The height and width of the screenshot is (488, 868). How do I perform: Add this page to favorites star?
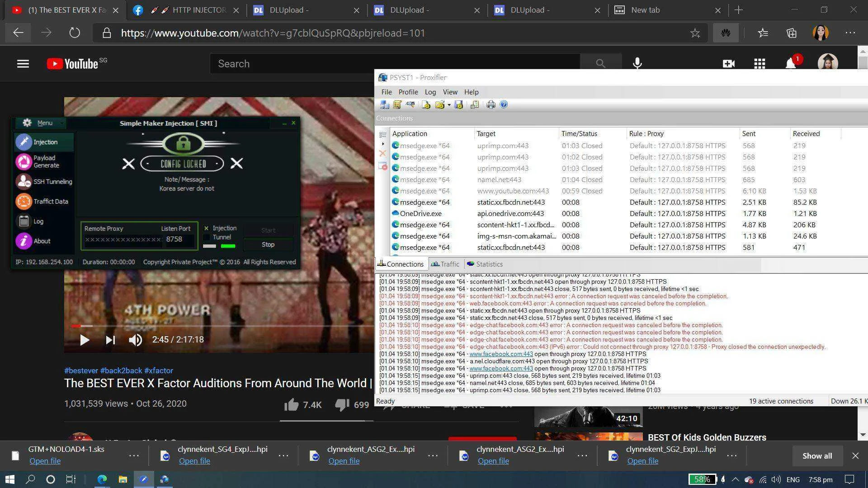[695, 33]
